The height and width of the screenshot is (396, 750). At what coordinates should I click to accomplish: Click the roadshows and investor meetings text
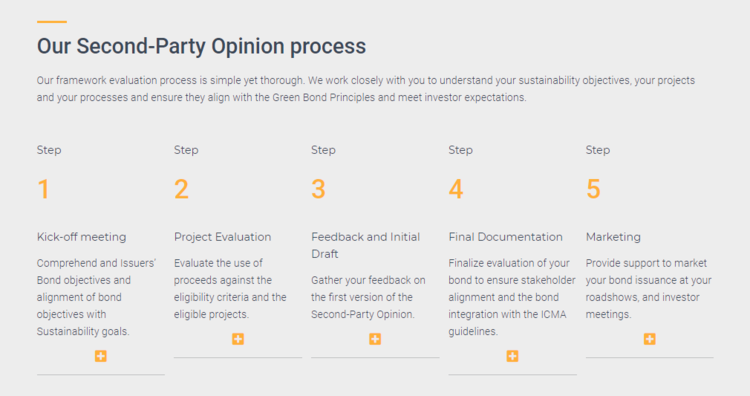coord(649,288)
